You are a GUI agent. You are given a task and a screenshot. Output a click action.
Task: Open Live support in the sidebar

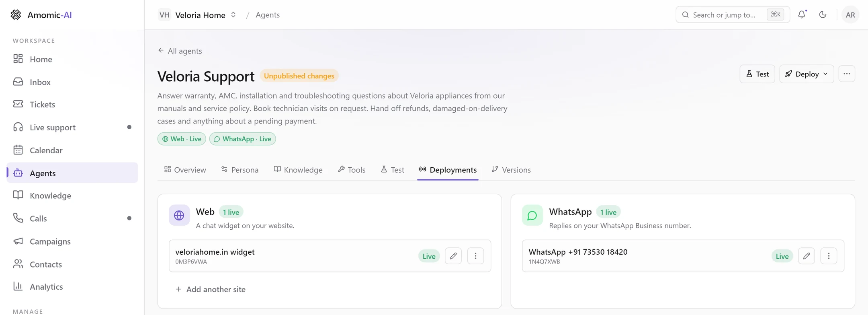click(72, 128)
